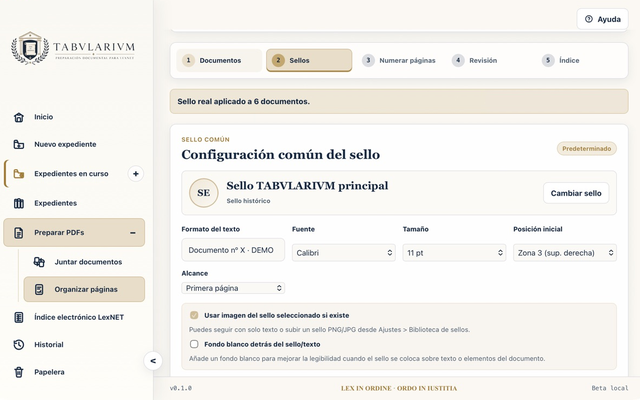The image size is (640, 400).
Task: Go to the Índice step
Action: coord(579,60)
